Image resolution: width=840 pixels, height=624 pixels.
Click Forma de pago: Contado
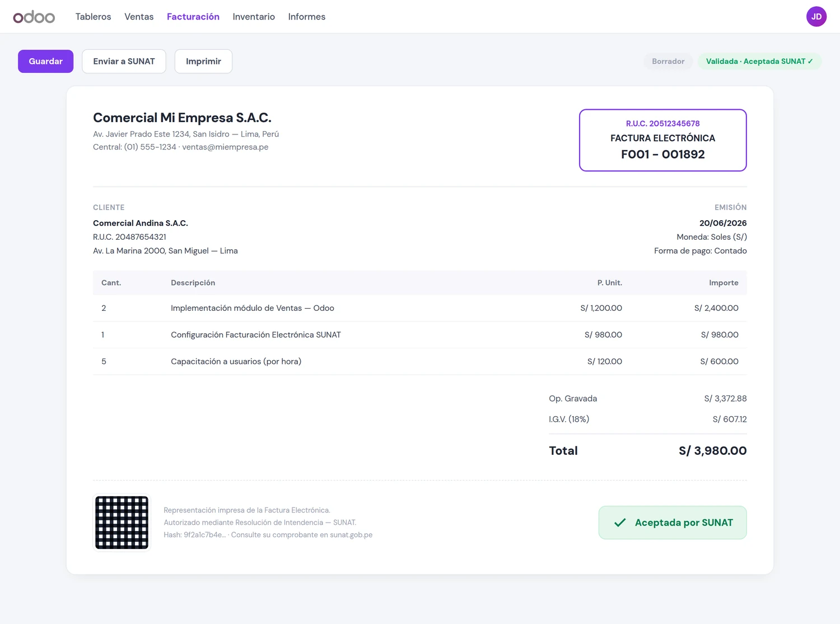pos(701,251)
